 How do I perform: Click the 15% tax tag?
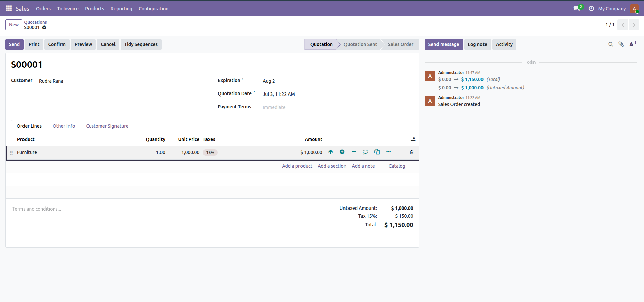pyautogui.click(x=210, y=153)
